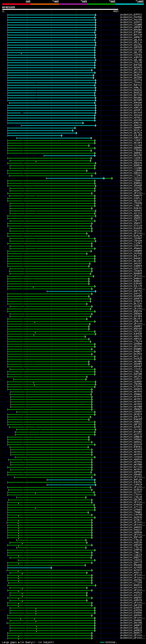Open the UniRef100_B8NH75 hit
This screenshot has height=644, width=146.
click(x=131, y=196)
